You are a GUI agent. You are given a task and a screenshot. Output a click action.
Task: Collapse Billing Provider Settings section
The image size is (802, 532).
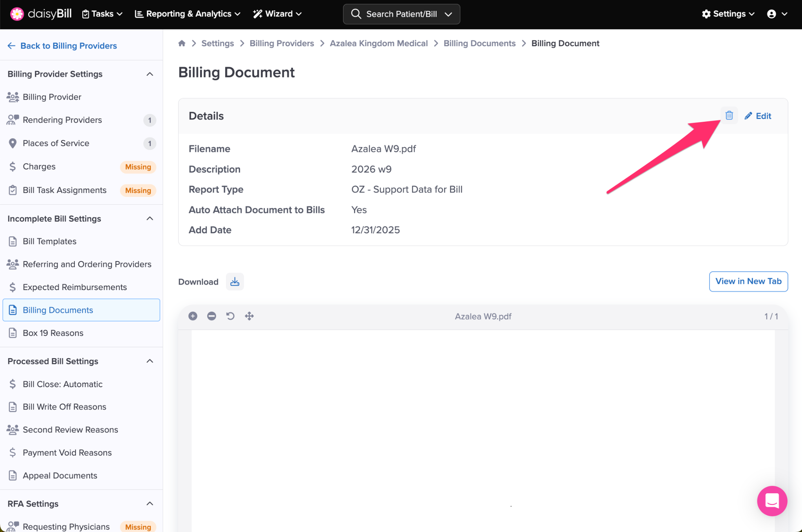point(150,74)
